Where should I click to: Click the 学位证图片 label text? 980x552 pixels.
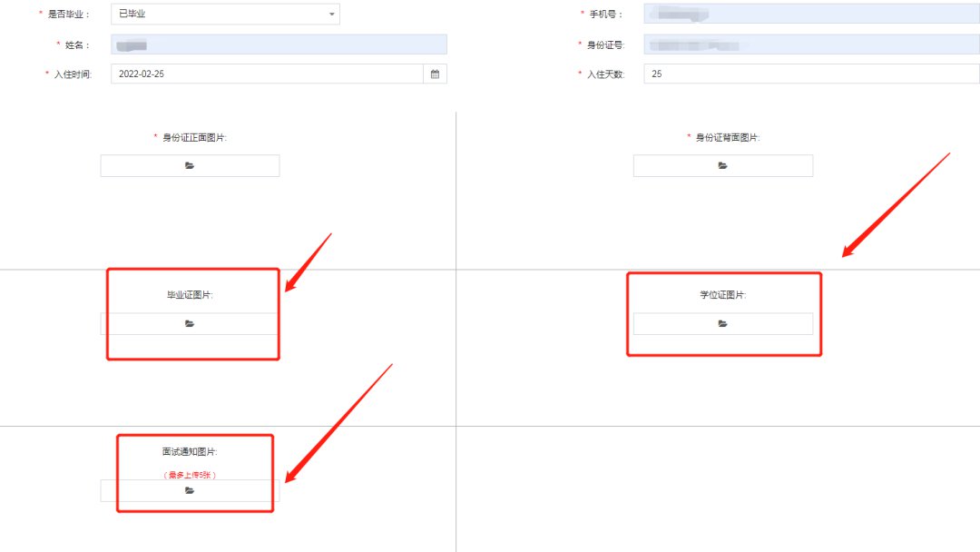pos(723,295)
